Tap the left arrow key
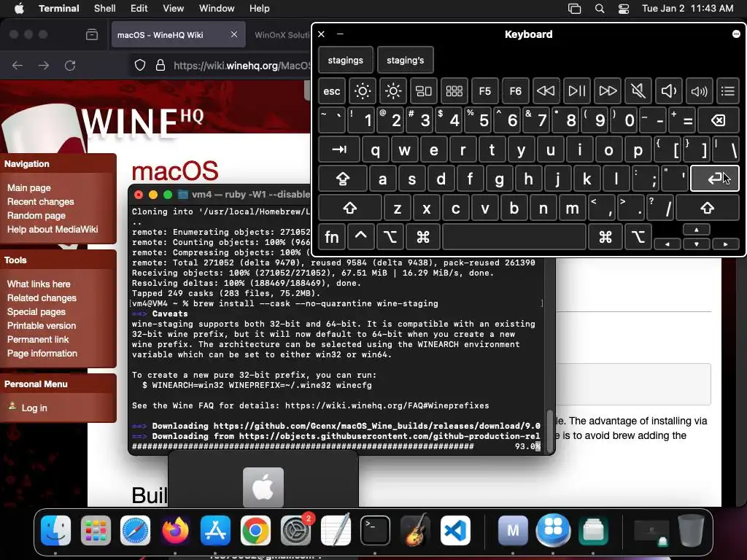 667,244
